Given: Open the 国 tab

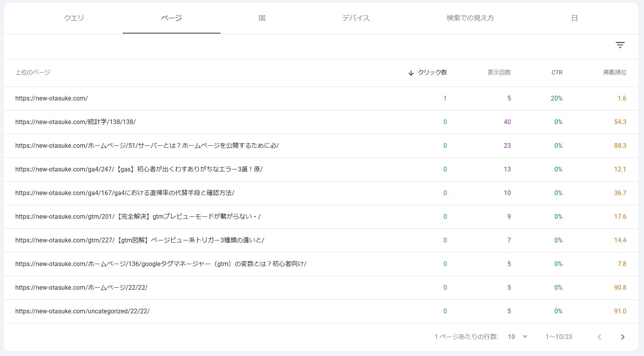Looking at the screenshot, I should (262, 18).
